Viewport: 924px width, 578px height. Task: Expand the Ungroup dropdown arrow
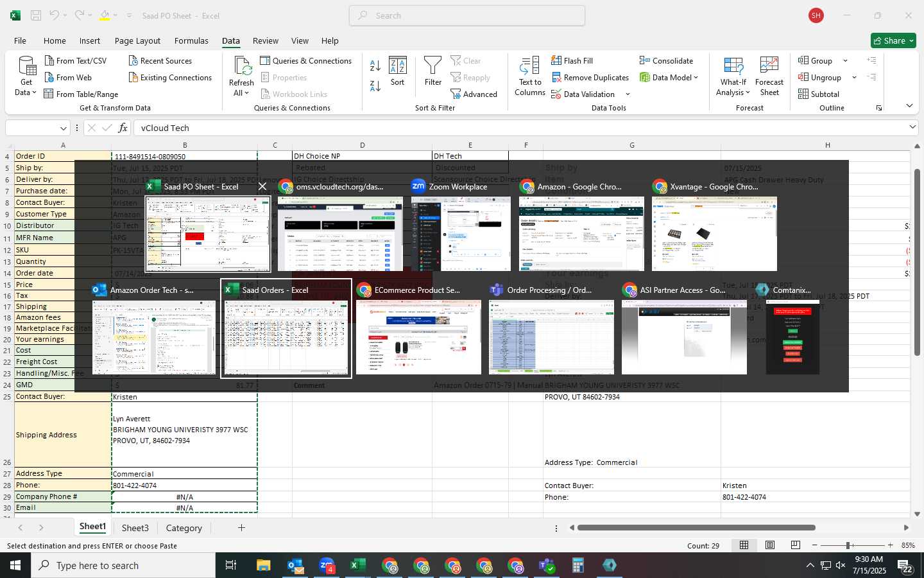point(854,78)
